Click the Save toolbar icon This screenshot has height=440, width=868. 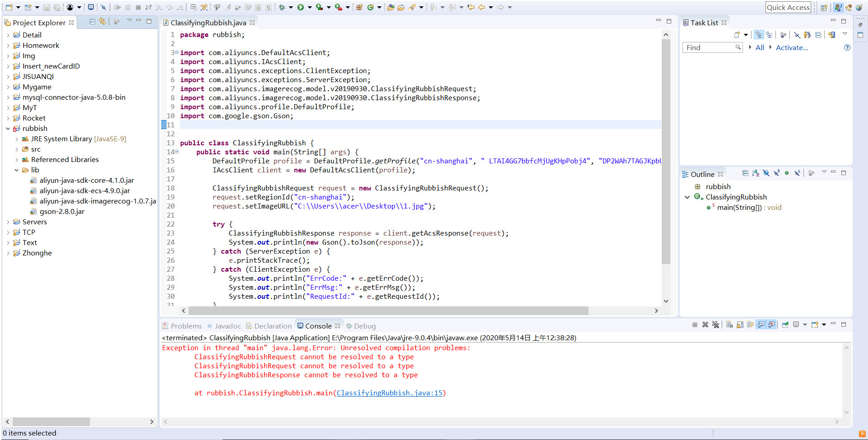tap(46, 7)
